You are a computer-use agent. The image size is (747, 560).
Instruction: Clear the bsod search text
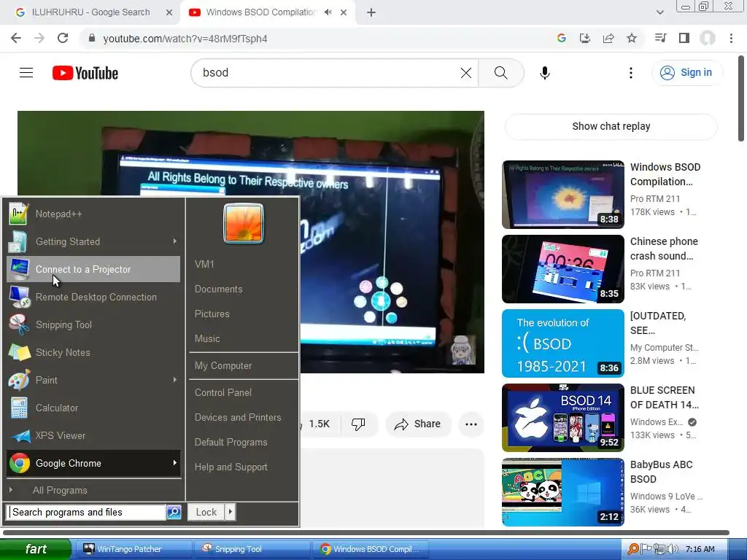[466, 73]
